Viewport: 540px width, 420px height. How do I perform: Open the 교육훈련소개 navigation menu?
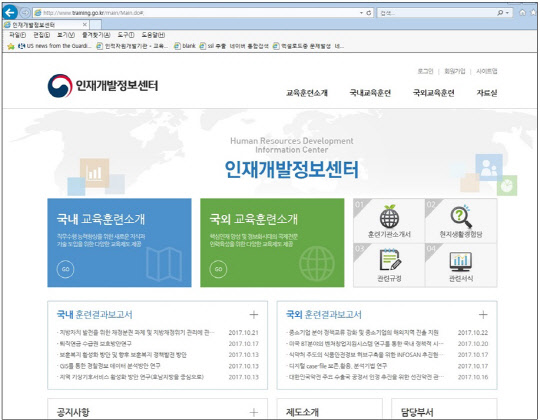tap(307, 93)
